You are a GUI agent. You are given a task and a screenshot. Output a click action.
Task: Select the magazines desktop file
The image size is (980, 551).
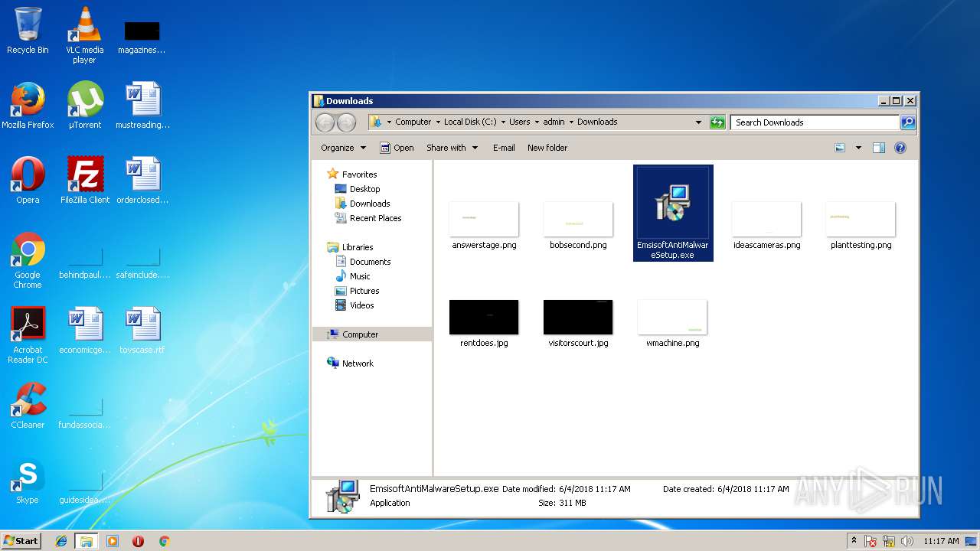(x=142, y=37)
